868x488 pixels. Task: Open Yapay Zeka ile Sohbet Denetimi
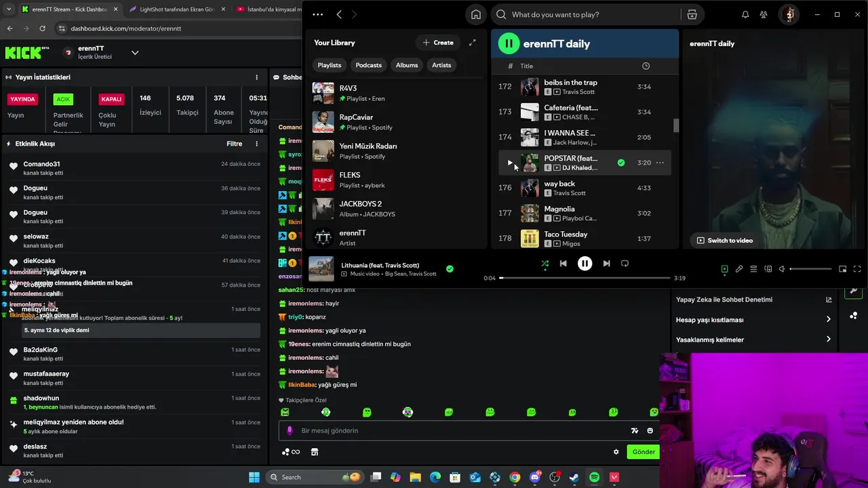pyautogui.click(x=754, y=300)
